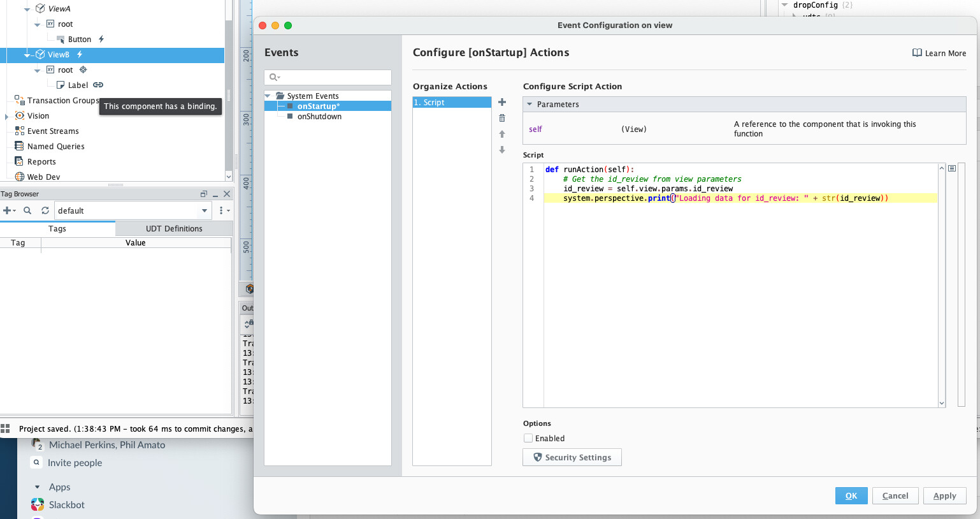Switch to the UDT Definitions tab
This screenshot has height=519, width=980.
[174, 228]
